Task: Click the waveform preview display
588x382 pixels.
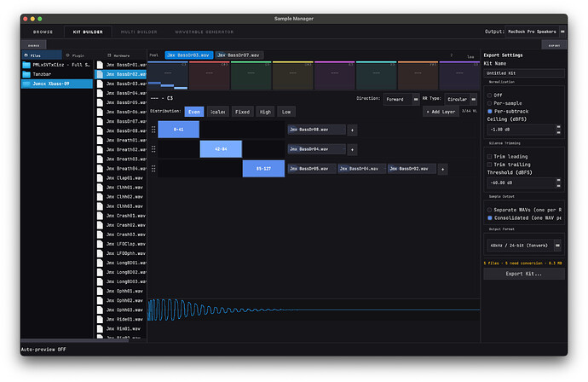Action: click(314, 310)
